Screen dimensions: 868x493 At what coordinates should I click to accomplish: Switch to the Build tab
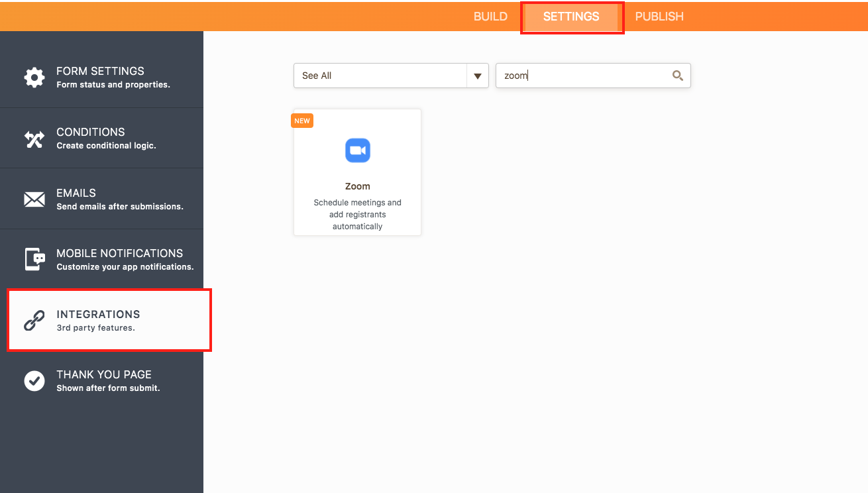[x=490, y=17]
